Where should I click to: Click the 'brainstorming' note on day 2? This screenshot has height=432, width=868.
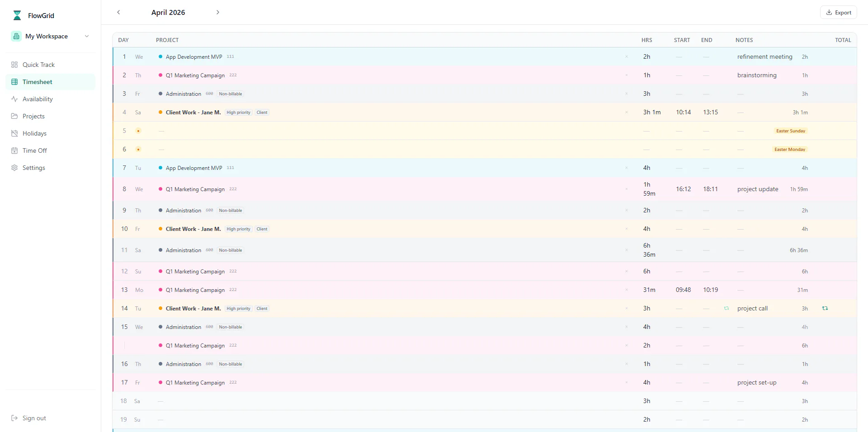(757, 75)
